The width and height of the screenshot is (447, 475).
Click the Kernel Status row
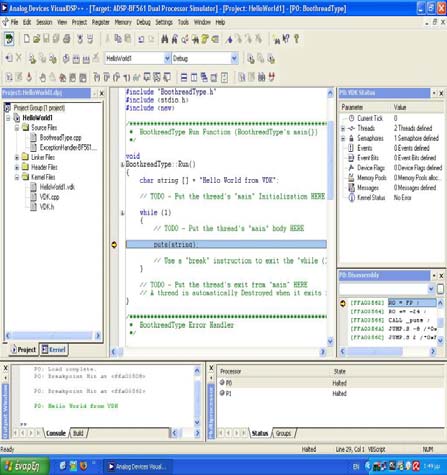pyautogui.click(x=392, y=198)
